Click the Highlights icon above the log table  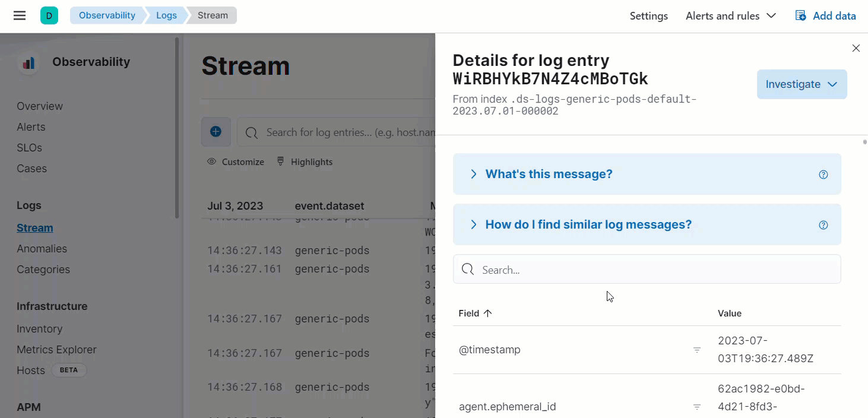[x=280, y=161]
